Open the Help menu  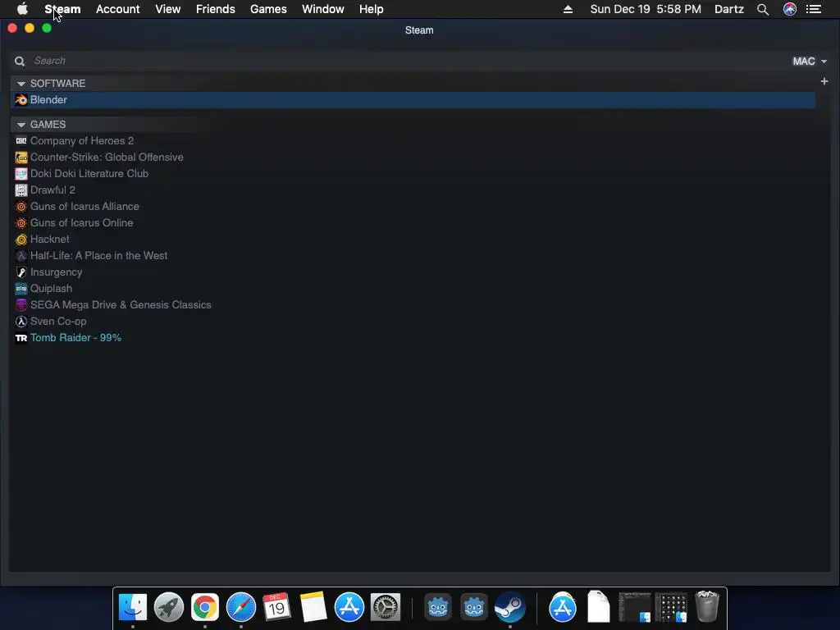372,9
